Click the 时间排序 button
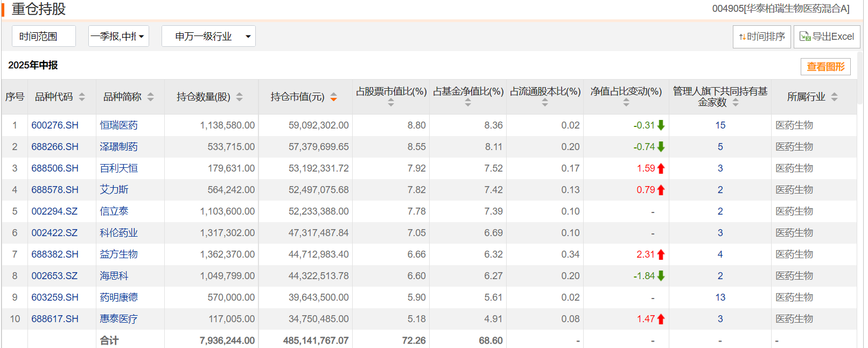This screenshot has height=348, width=868. click(x=761, y=37)
